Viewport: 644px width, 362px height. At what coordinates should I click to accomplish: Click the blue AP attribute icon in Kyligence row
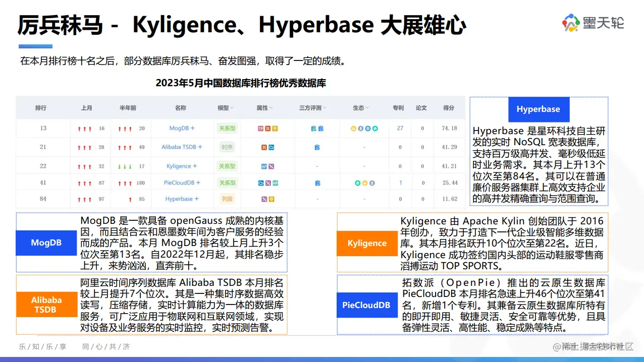coord(264,166)
